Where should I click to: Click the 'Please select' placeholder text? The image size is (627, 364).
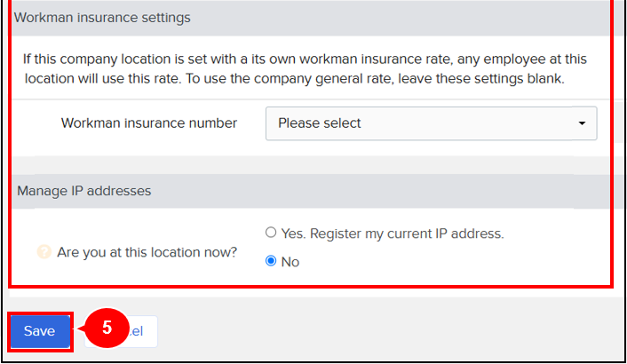[x=320, y=123]
